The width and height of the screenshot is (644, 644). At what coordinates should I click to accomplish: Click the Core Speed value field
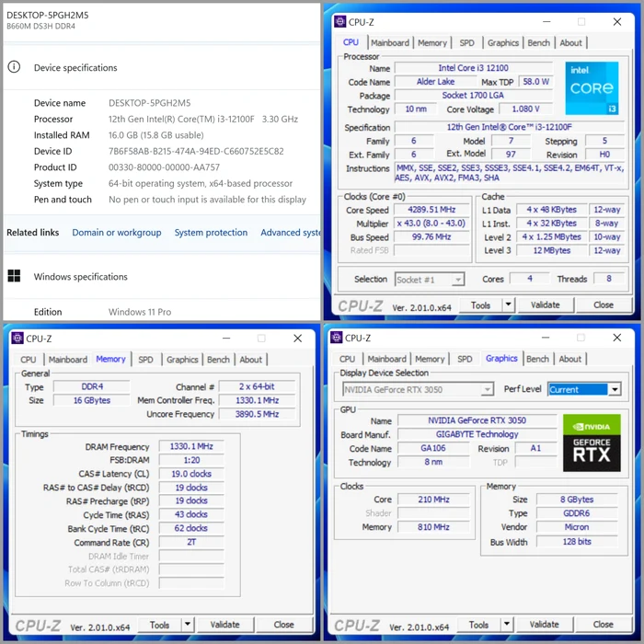point(426,210)
